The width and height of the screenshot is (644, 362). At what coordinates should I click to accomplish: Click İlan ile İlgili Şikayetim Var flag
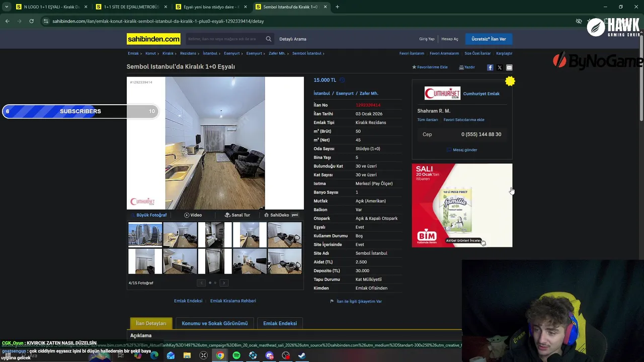356,301
